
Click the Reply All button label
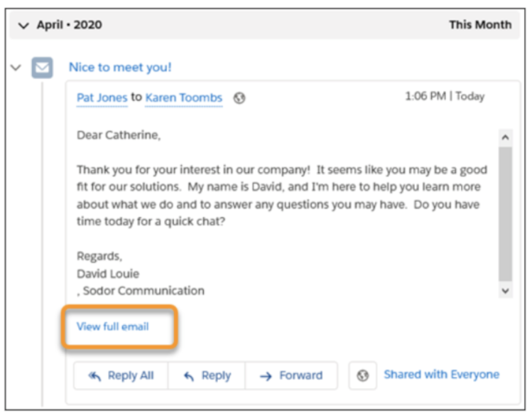click(131, 375)
